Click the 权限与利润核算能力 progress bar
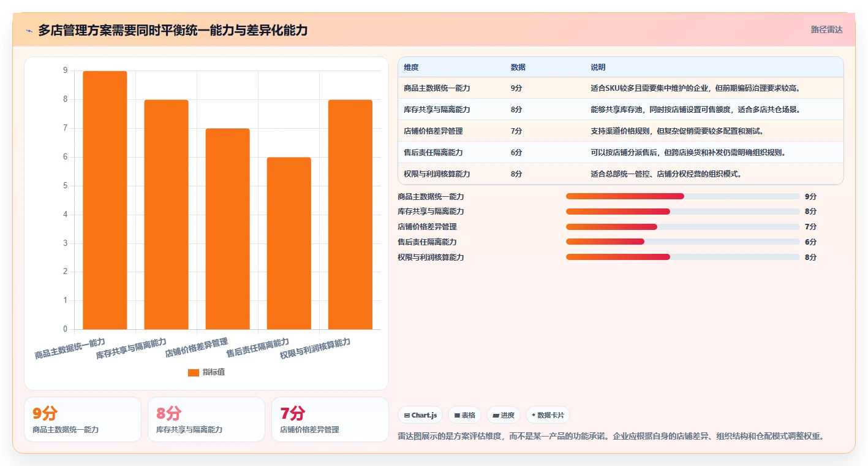Image resolution: width=868 pixels, height=466 pixels. pyautogui.click(x=683, y=257)
